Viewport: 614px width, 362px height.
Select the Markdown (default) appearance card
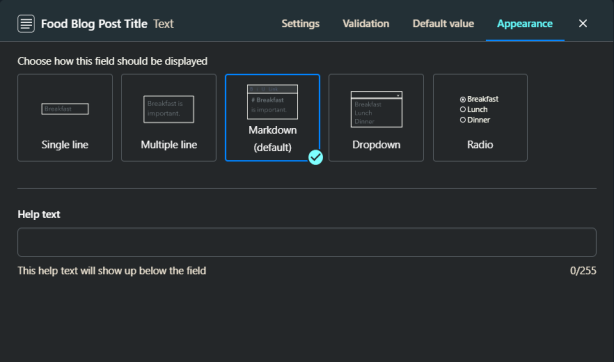coord(273,118)
